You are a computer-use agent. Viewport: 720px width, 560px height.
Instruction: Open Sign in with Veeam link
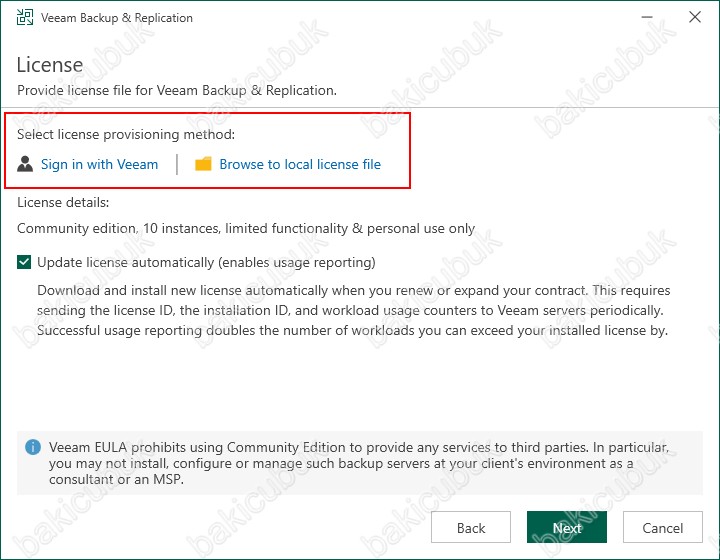99,164
